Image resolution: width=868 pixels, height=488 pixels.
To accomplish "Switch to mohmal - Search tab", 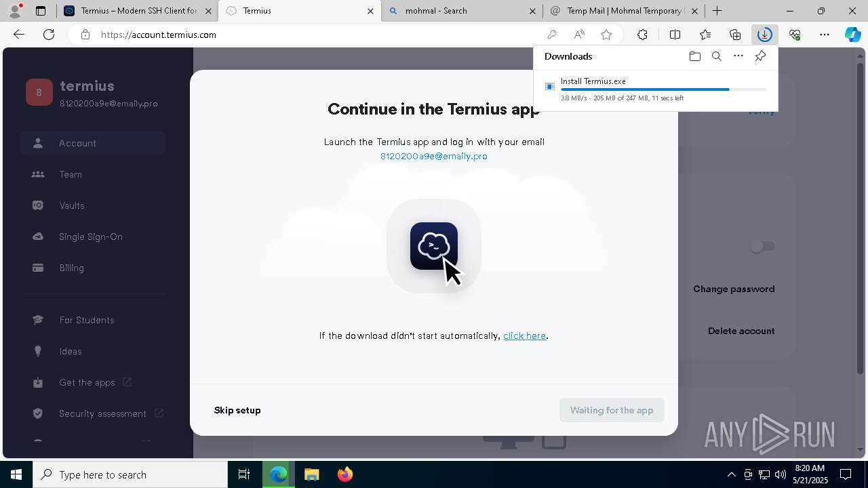I will click(461, 11).
